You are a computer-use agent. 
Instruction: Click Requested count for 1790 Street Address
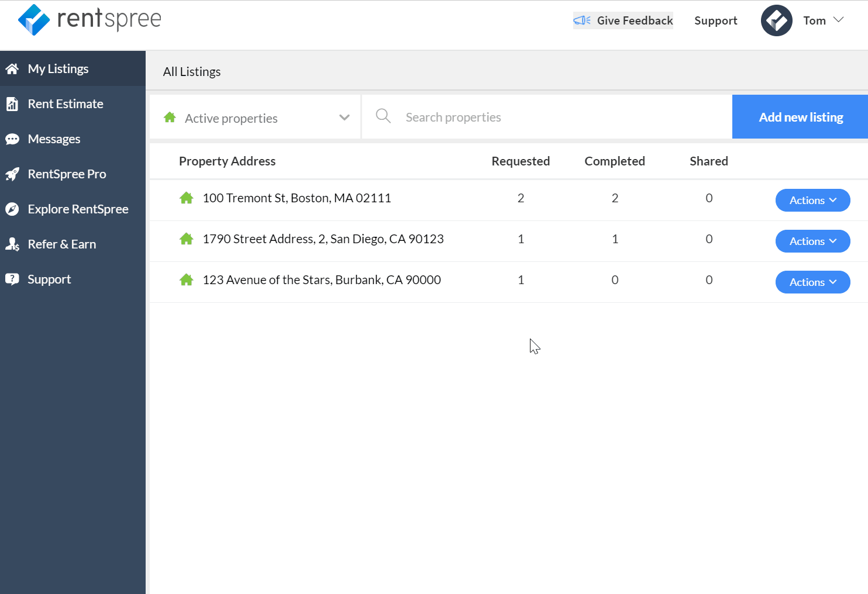[x=521, y=239]
